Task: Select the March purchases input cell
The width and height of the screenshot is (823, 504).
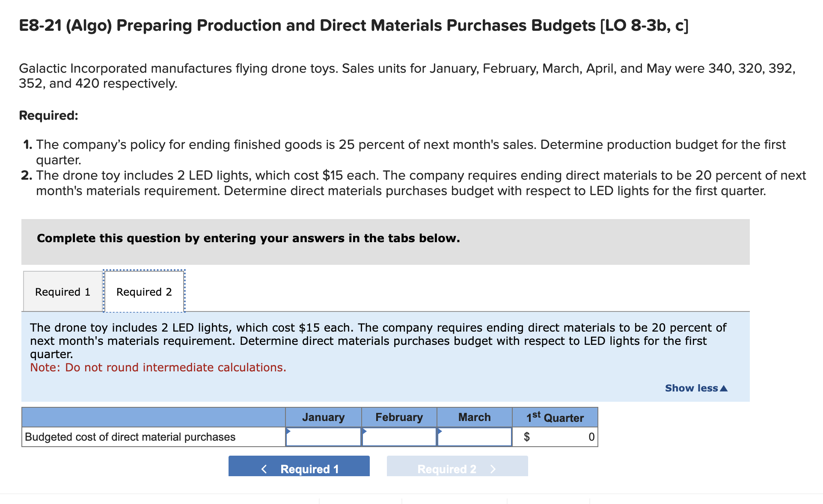Action: [x=474, y=437]
